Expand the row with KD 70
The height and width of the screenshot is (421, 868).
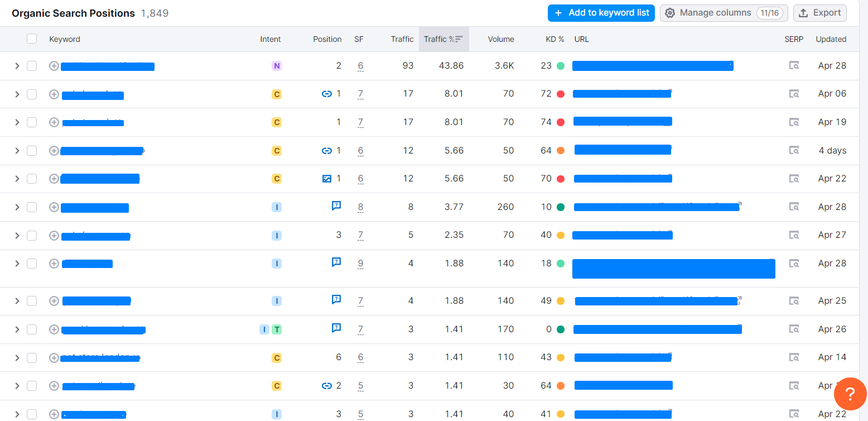(x=17, y=179)
